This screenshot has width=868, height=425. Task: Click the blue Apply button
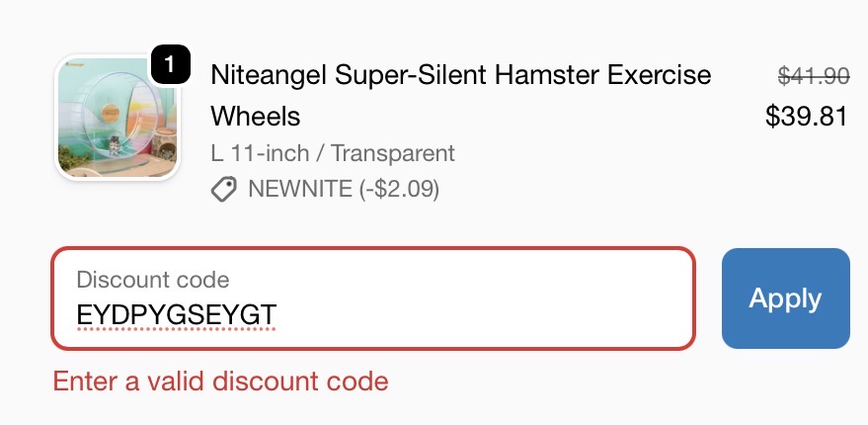(785, 298)
